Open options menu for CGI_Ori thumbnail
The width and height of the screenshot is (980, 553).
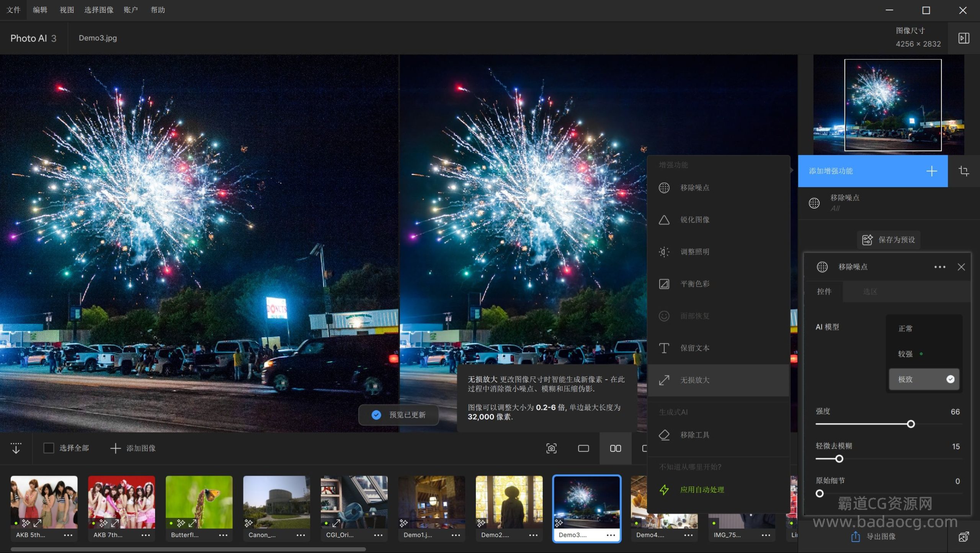pos(378,535)
